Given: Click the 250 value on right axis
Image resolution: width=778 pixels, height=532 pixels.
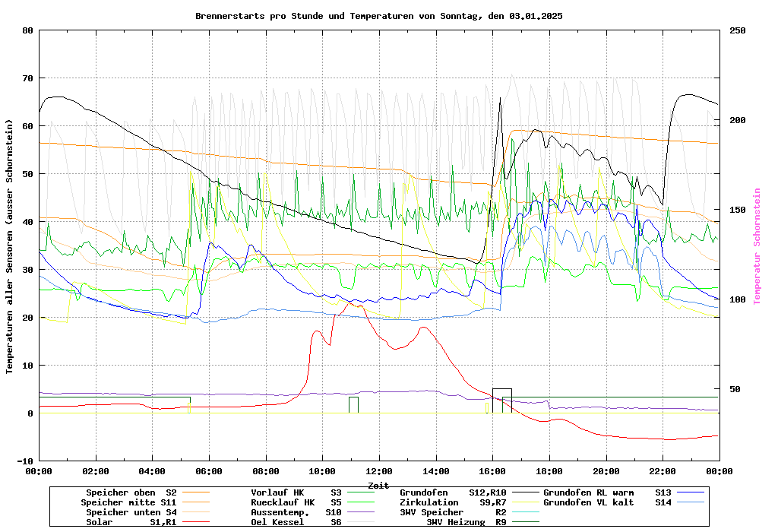Looking at the screenshot, I should [737, 30].
